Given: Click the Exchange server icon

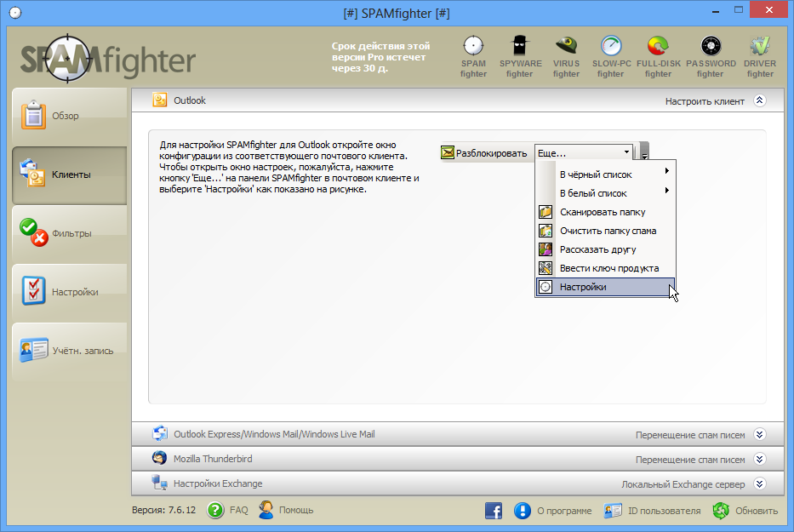Looking at the screenshot, I should pyautogui.click(x=159, y=483).
